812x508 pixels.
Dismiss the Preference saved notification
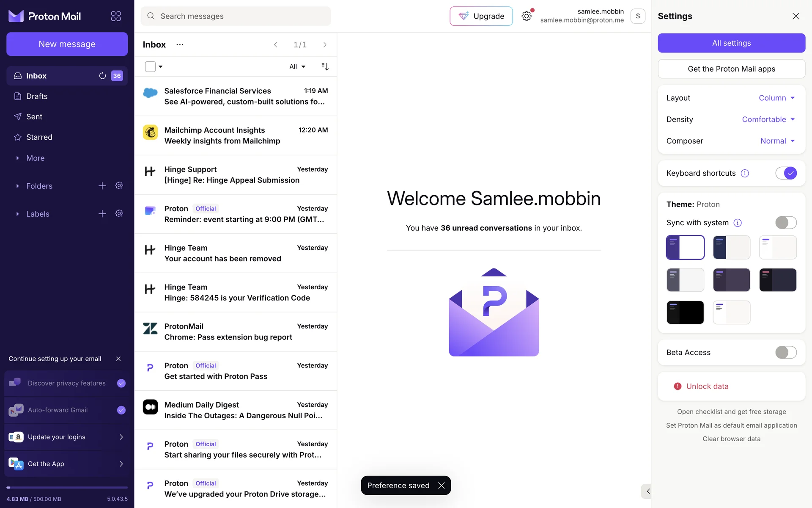point(442,486)
